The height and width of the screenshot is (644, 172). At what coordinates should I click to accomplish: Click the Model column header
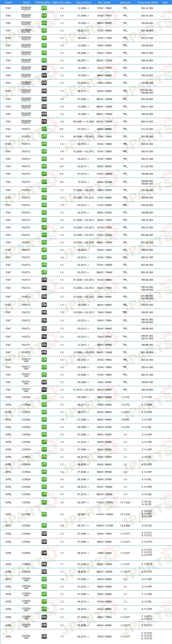[x=26, y=2]
